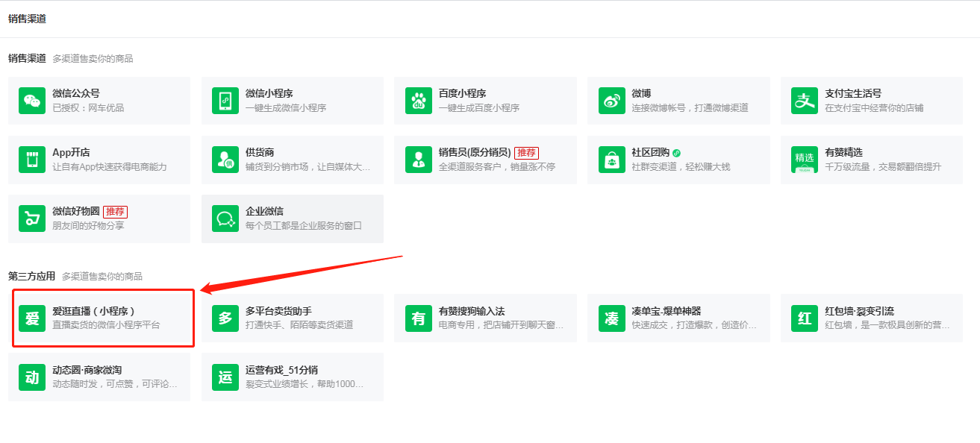The image size is (980, 443).
Task: Click description 朋友间的好物分享
Action: [88, 226]
